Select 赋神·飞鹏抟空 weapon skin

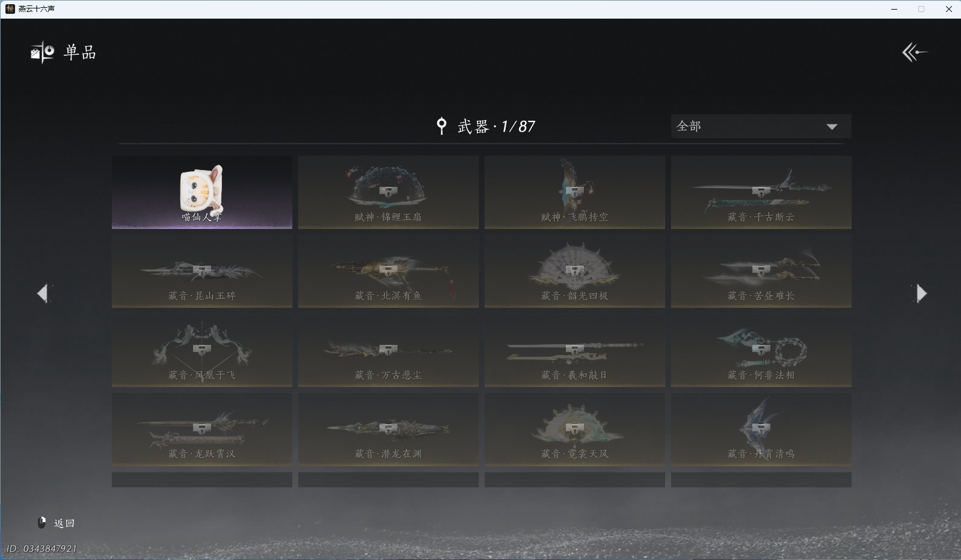click(x=575, y=192)
